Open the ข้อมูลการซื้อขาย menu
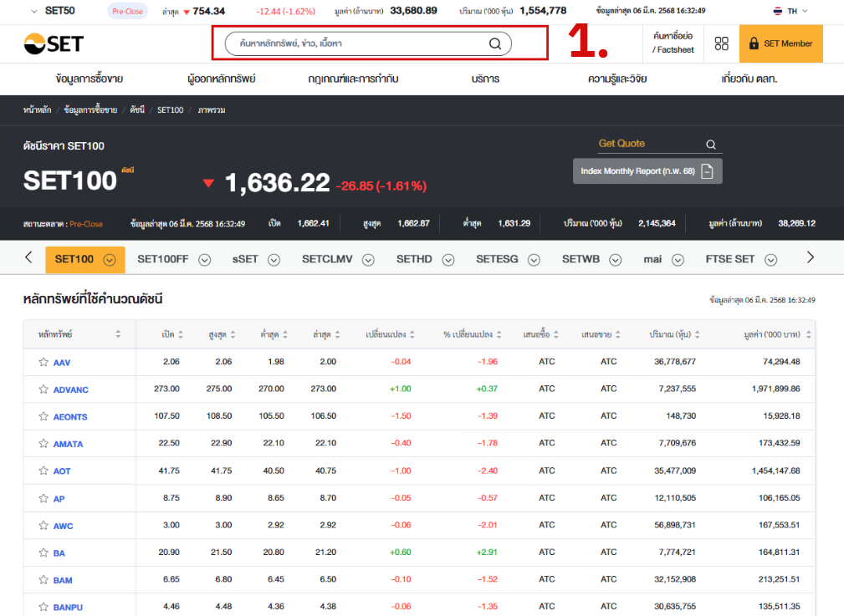Viewport: 844px width, 616px height. point(90,79)
